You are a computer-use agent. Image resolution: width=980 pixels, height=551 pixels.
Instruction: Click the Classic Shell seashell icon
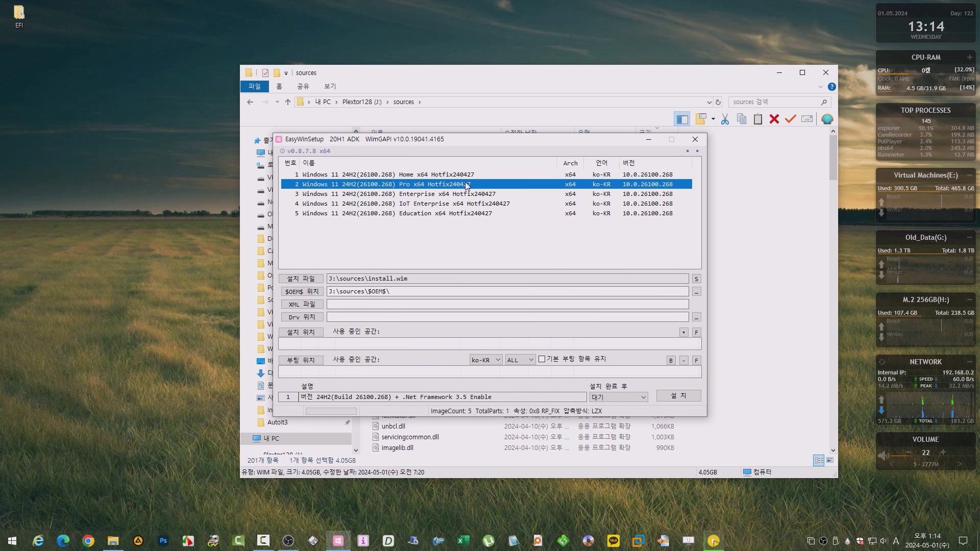(827, 119)
